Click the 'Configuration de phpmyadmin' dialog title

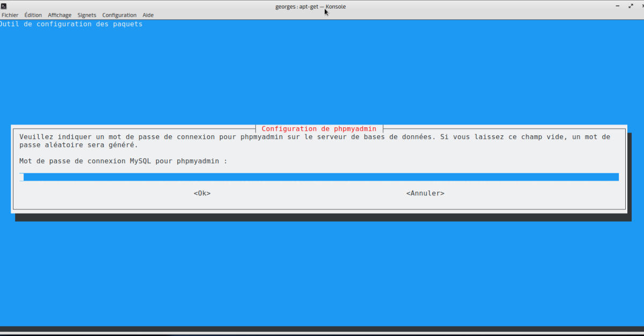pyautogui.click(x=320, y=129)
